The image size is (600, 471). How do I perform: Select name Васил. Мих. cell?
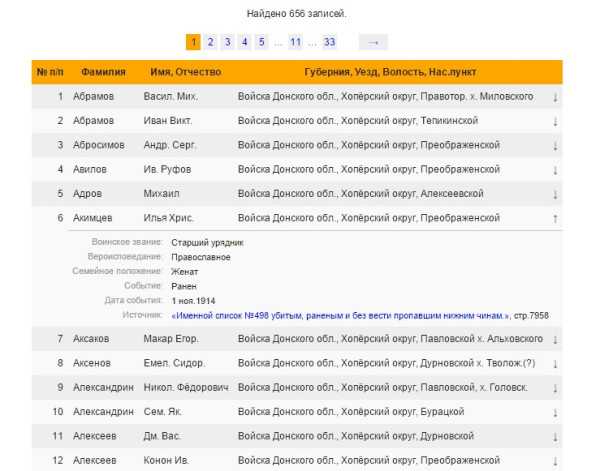[x=171, y=96]
